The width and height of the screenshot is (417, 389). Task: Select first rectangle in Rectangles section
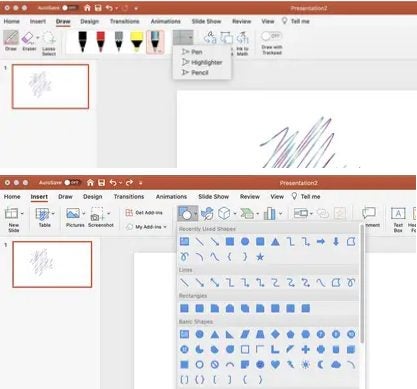pyautogui.click(x=184, y=308)
